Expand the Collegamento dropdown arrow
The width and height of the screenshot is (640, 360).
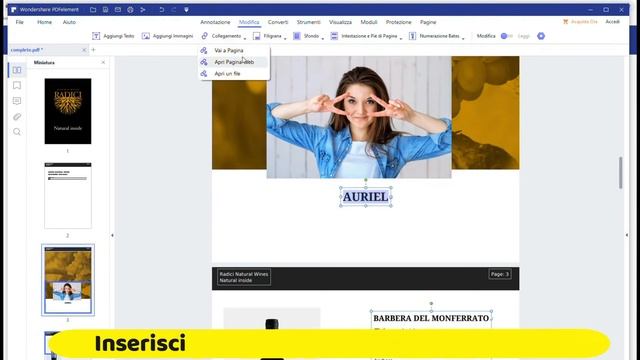point(245,38)
